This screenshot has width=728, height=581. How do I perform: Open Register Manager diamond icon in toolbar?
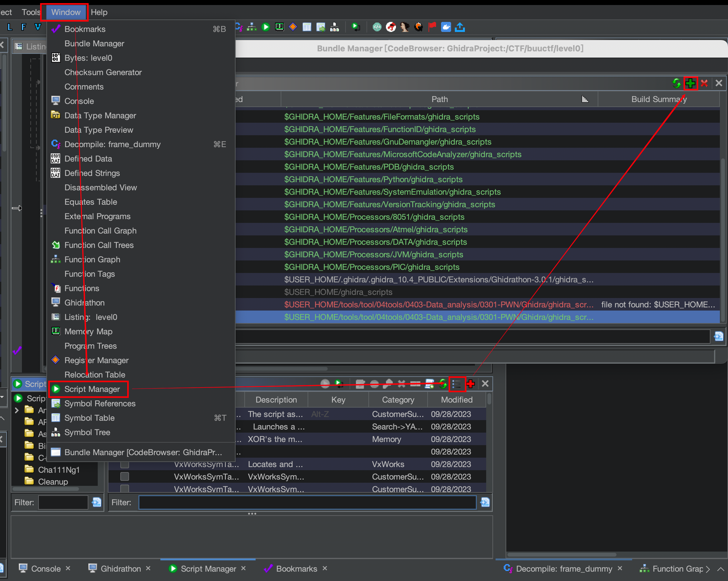click(293, 27)
